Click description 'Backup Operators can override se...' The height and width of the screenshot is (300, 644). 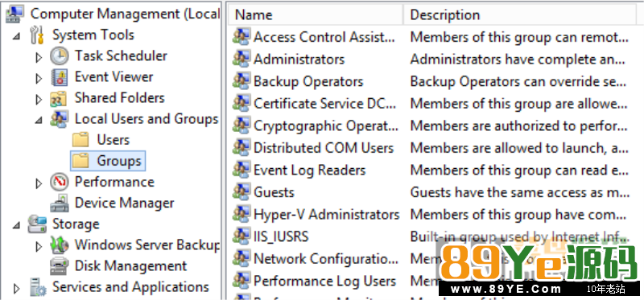(518, 81)
